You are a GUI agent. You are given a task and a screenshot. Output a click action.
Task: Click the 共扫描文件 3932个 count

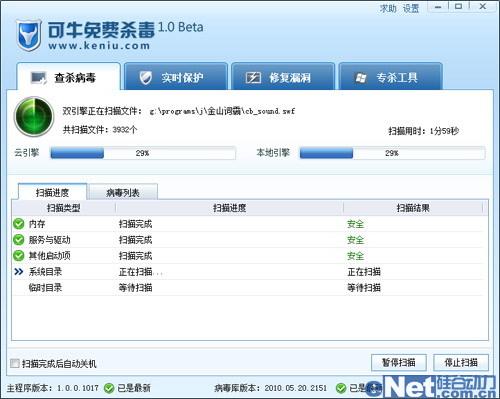tap(100, 130)
